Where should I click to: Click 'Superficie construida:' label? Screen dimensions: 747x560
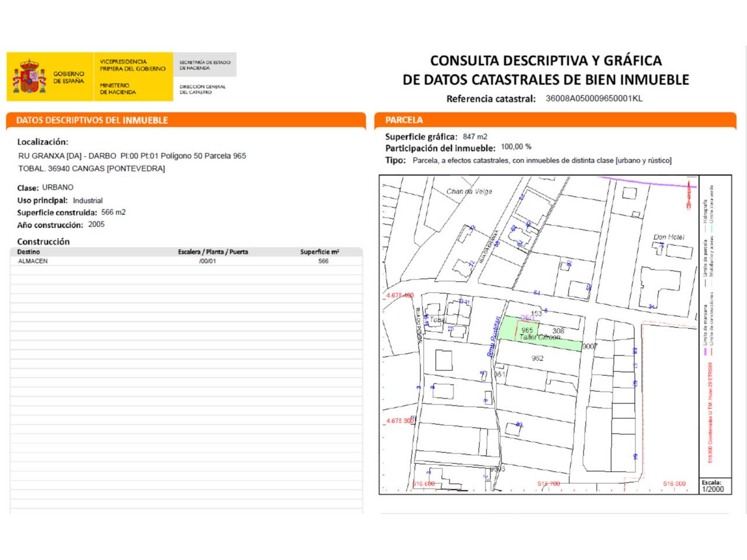(57, 213)
